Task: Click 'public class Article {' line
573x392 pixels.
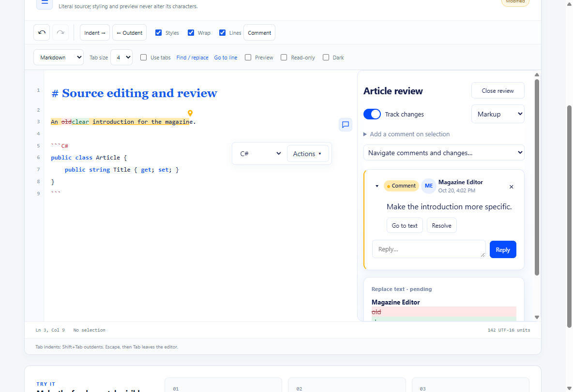Action: tap(89, 157)
